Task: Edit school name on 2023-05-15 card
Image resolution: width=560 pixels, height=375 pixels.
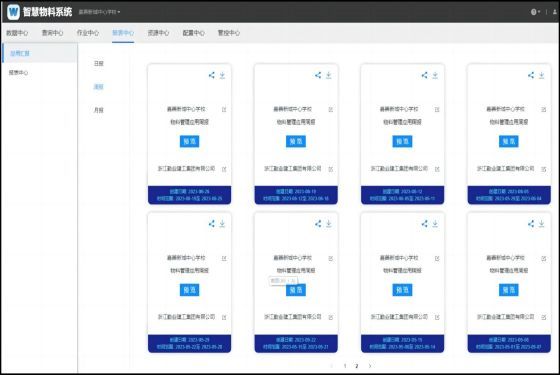Action: coord(437,258)
